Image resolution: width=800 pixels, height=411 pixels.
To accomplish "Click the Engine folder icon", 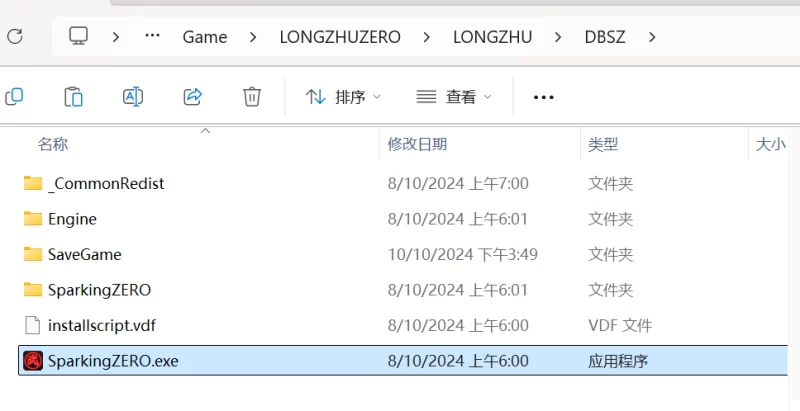I will tap(33, 219).
